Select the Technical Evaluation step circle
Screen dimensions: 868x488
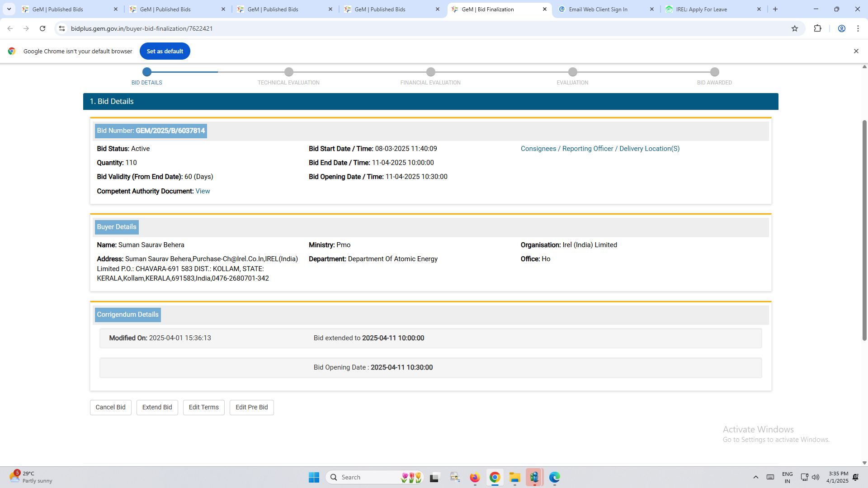point(289,72)
